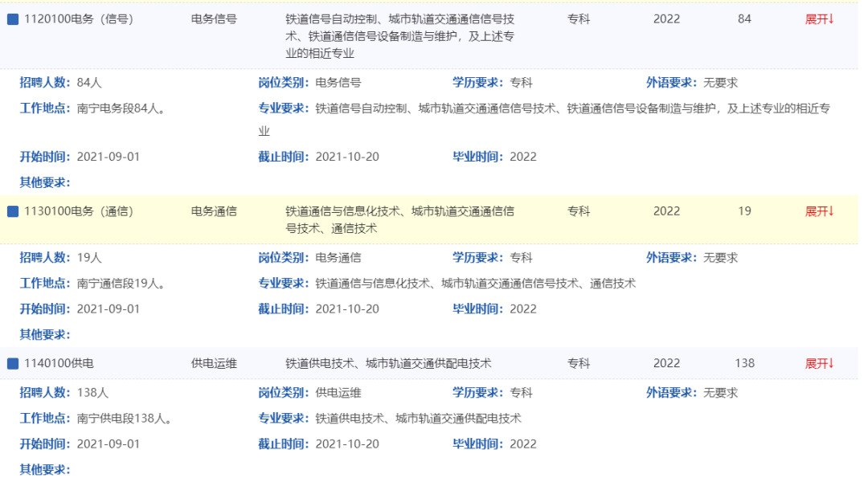Viewport: 868px width, 503px height.
Task: Click 展开↓ on the 供电运维 row
Action: (x=819, y=363)
